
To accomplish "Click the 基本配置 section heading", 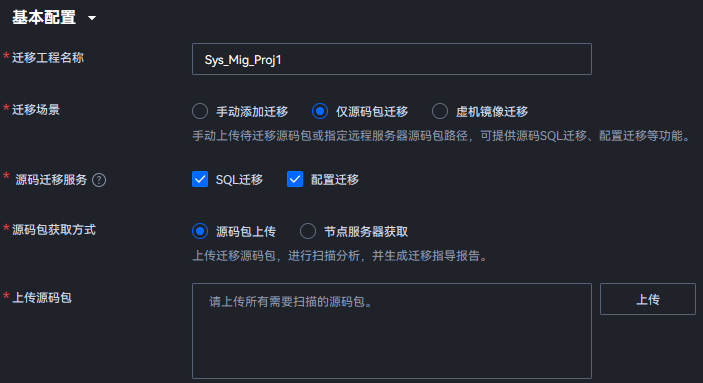I will pos(44,18).
